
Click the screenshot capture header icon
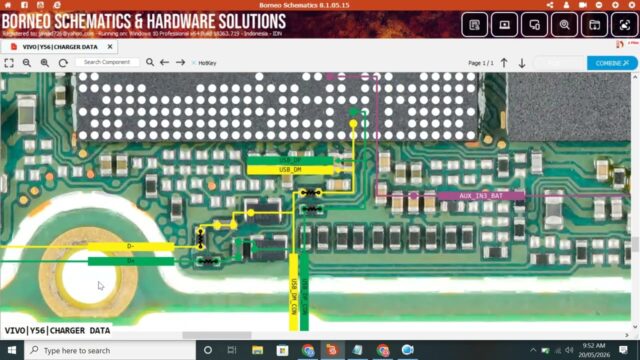click(624, 25)
